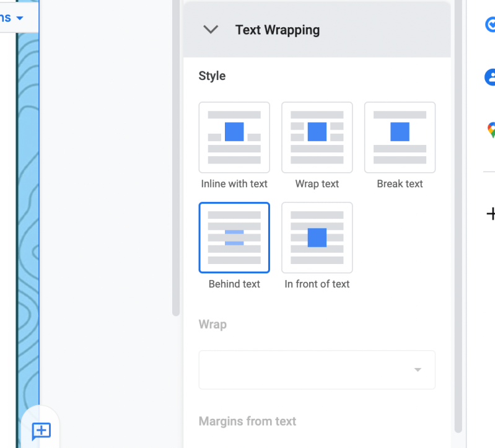Click the image options panel scrollbar

click(x=458, y=217)
